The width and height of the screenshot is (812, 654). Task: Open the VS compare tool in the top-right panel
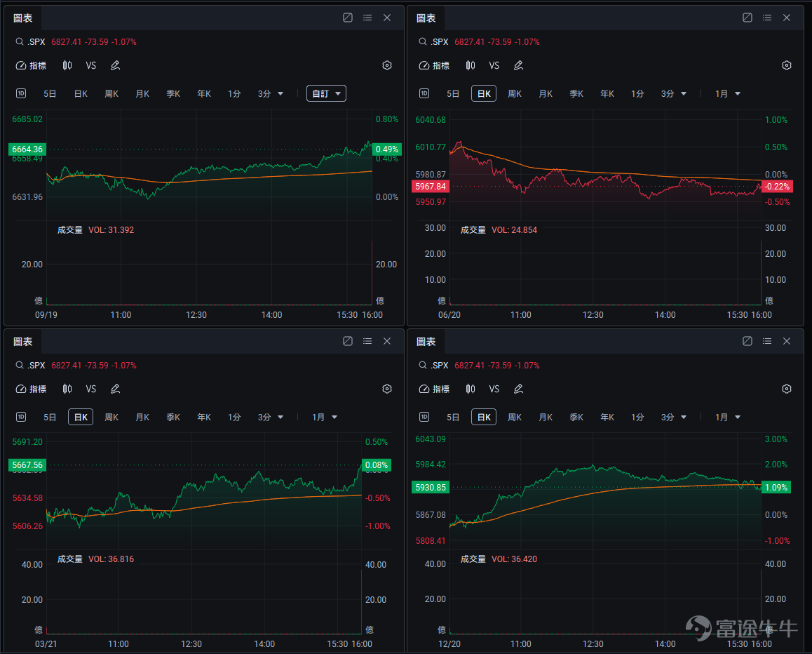pyautogui.click(x=494, y=65)
